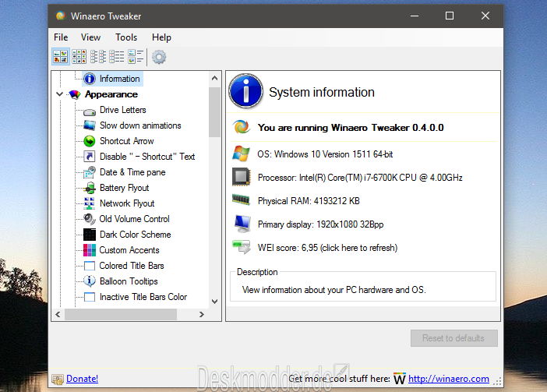Click the Windows flag OS icon
547x392 pixels.
click(242, 154)
